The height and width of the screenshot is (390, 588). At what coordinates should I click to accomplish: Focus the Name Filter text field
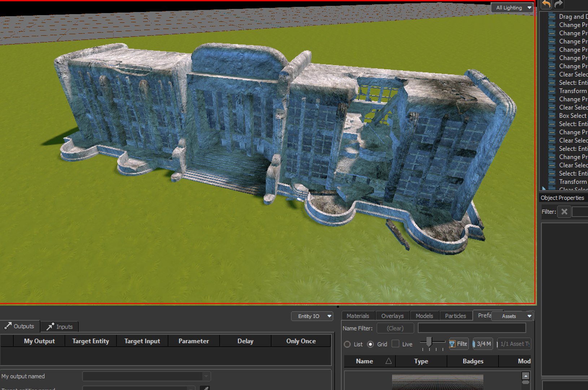pos(472,328)
